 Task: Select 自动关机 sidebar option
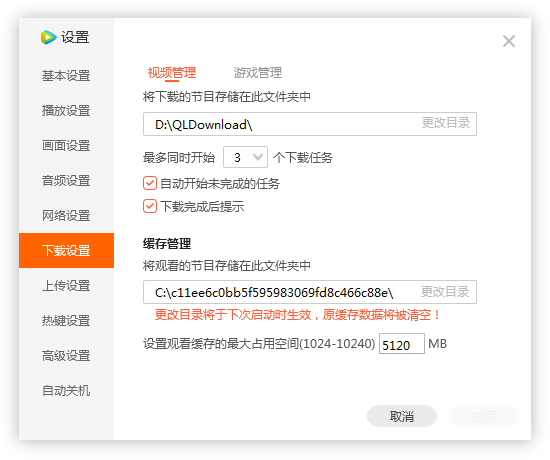point(66,391)
